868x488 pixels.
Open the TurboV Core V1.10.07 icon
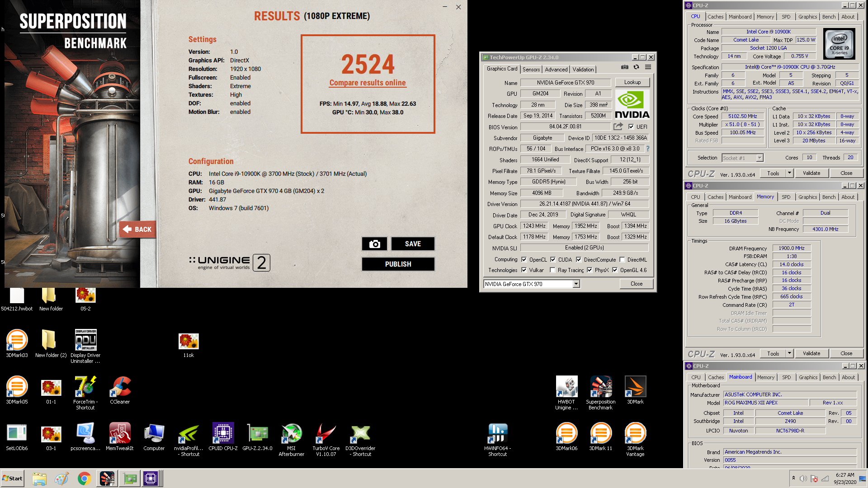pos(326,440)
